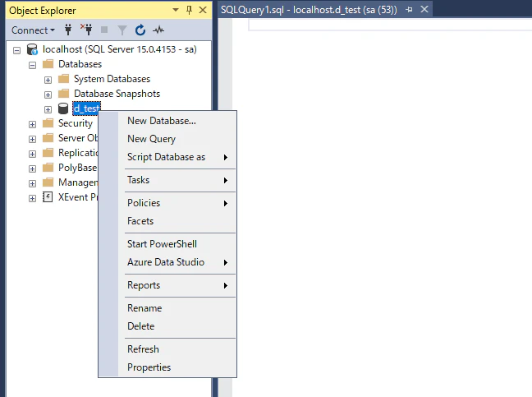The width and height of the screenshot is (532, 397).
Task: Choose Refresh from context menu
Action: [167, 349]
